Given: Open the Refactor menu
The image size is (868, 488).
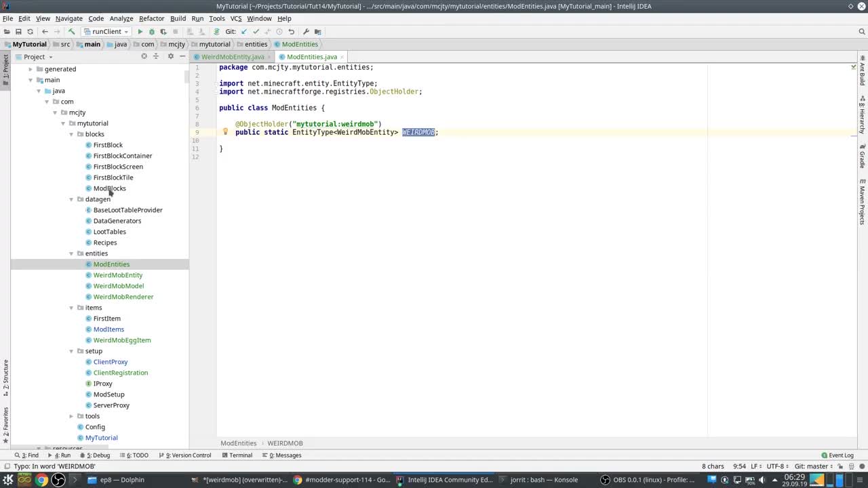Looking at the screenshot, I should point(151,18).
